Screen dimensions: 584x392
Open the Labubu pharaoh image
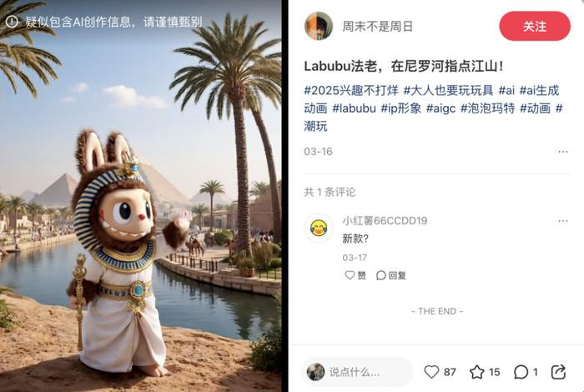coord(141,196)
